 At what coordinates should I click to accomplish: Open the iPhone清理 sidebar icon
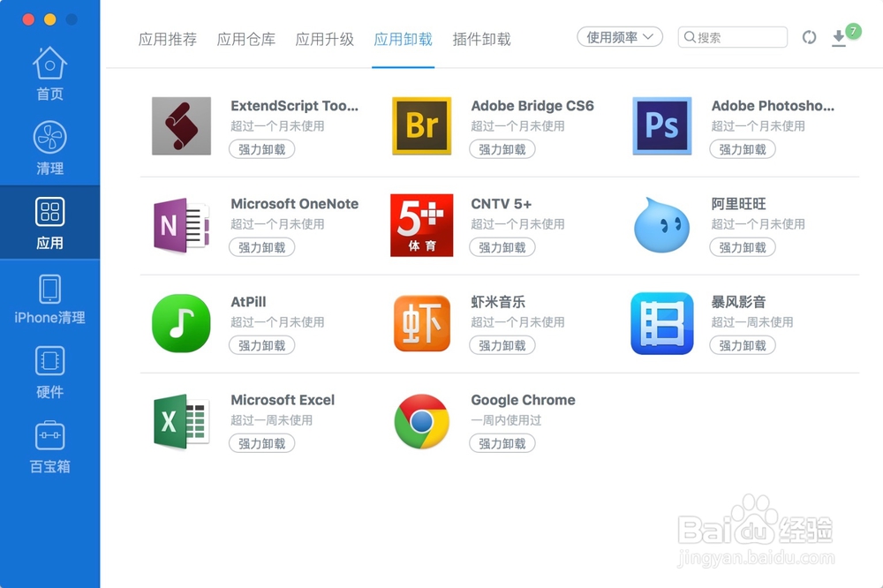49,294
